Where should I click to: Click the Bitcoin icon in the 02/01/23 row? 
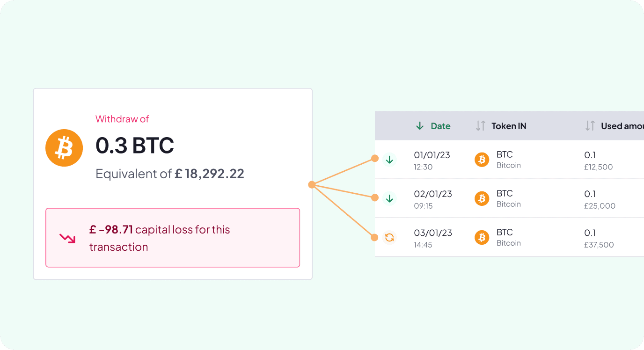(482, 199)
